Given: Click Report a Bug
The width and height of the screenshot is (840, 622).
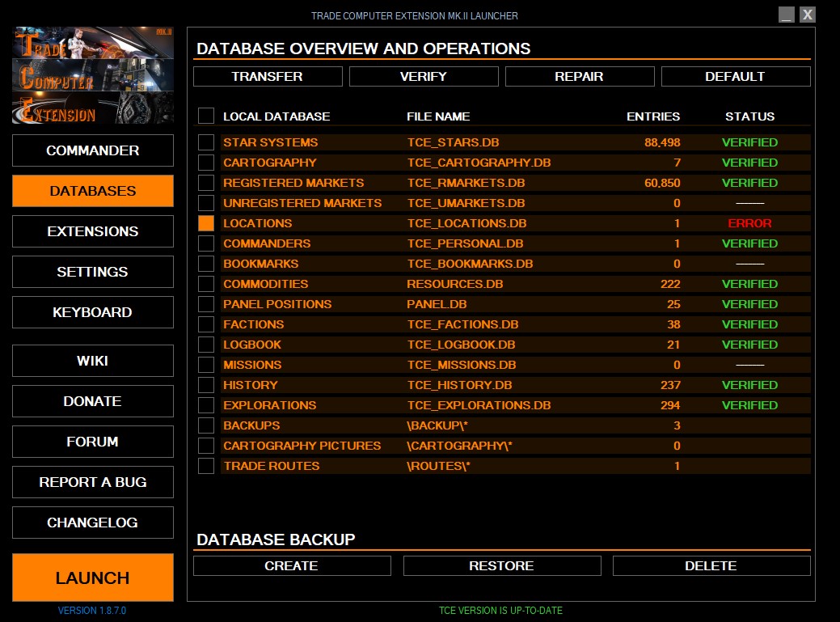Looking at the screenshot, I should coord(93,482).
